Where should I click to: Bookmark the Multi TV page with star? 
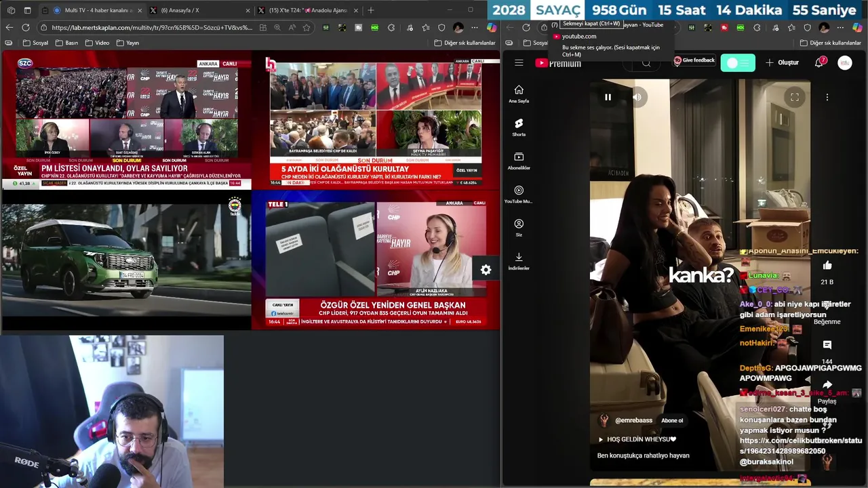[307, 28]
